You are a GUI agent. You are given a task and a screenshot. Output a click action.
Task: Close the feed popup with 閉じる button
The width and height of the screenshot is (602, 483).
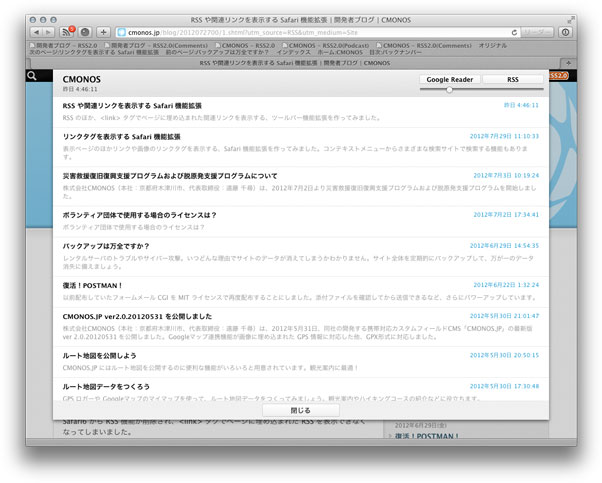[x=301, y=410]
